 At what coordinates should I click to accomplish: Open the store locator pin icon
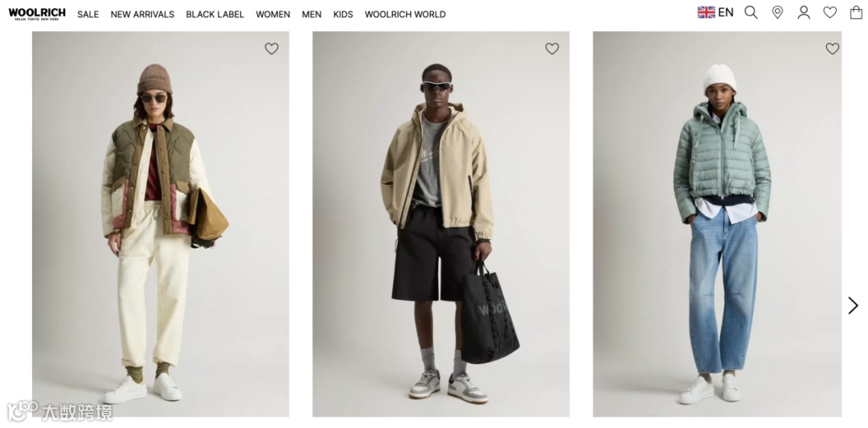tap(777, 12)
